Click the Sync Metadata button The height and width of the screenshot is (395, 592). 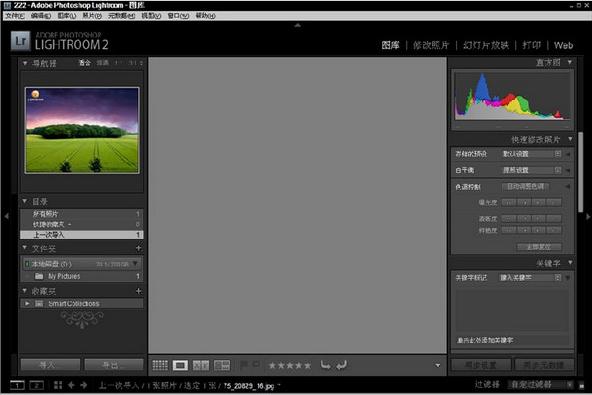pyautogui.click(x=544, y=365)
